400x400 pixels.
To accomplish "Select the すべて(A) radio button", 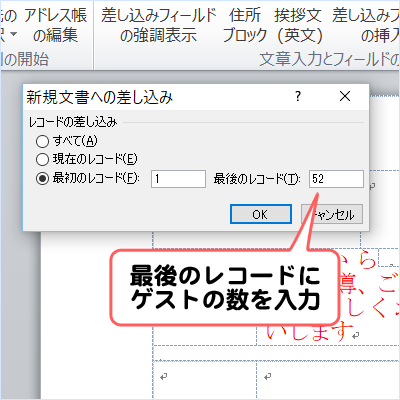I will (x=42, y=141).
